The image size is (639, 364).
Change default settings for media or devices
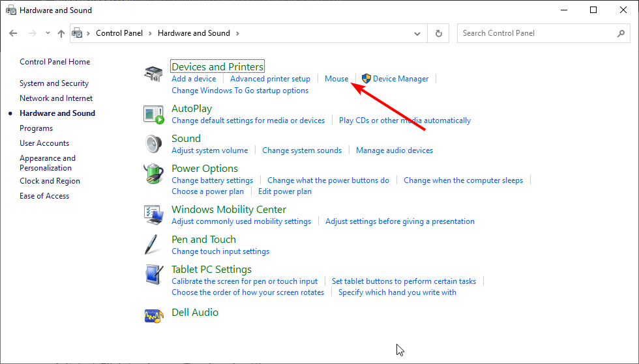tap(248, 120)
